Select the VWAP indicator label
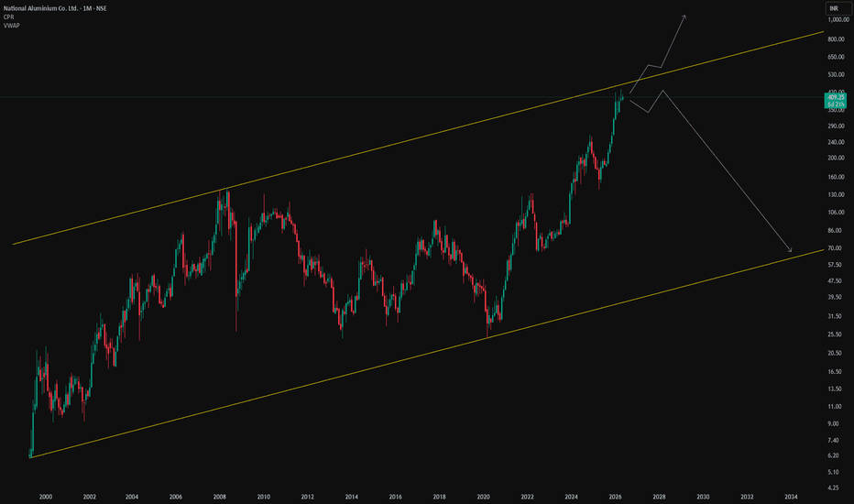 11,25
